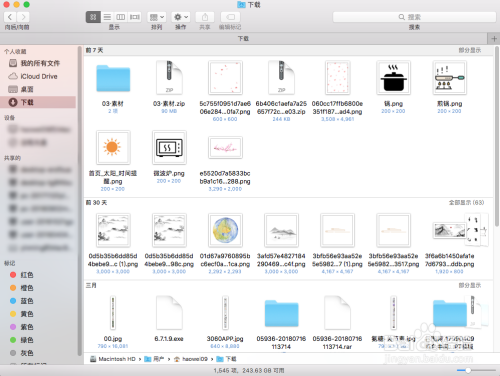Select the 03-素材.zip archive icon
The image size is (500, 376).
click(x=169, y=78)
